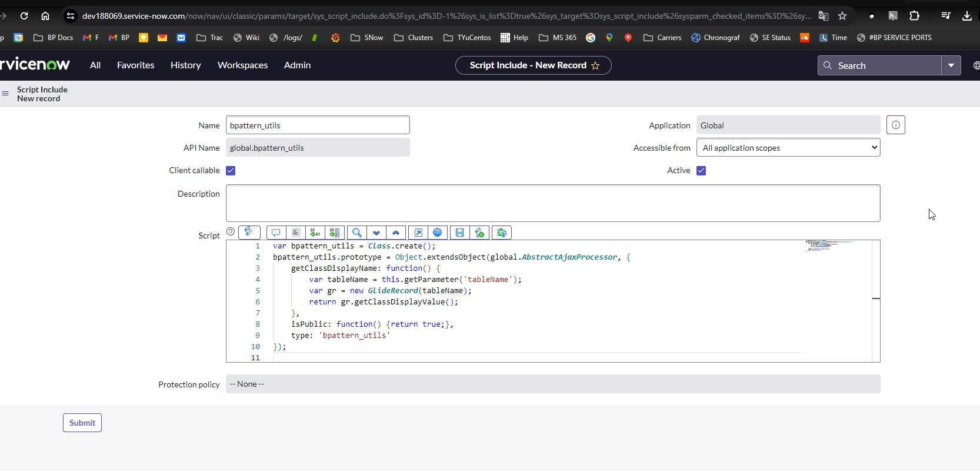
Task: Open the All navigation menu
Action: (x=95, y=65)
